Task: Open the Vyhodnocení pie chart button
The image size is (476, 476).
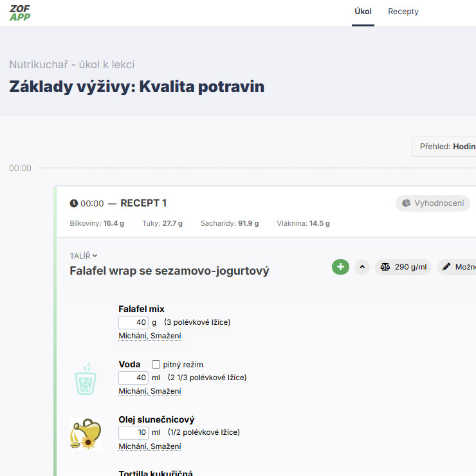Action: [432, 203]
